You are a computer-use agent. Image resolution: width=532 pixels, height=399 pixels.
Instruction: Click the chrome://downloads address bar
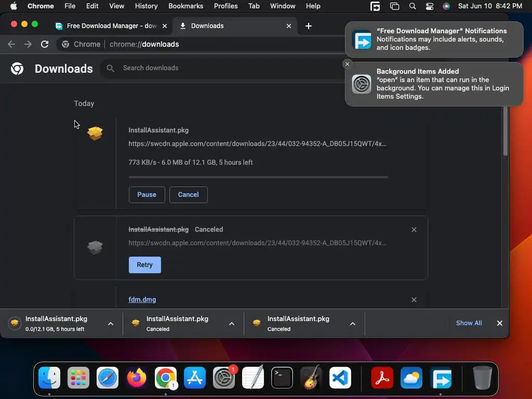(x=200, y=44)
